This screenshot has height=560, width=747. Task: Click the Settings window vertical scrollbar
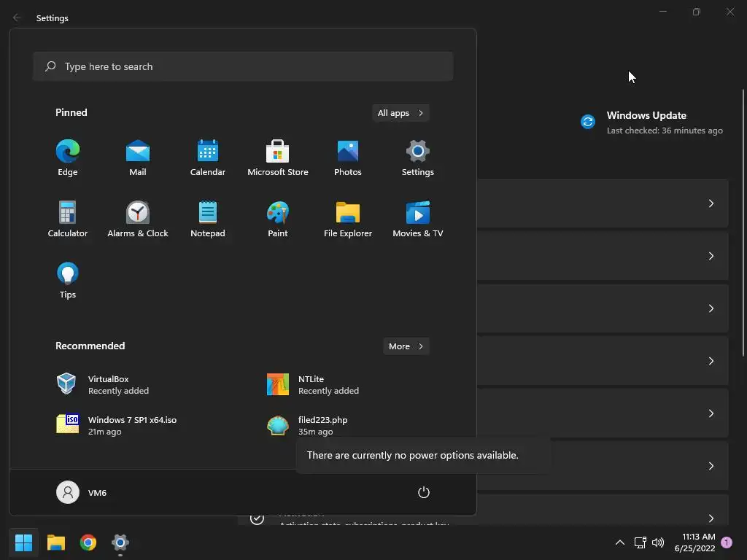(743, 222)
